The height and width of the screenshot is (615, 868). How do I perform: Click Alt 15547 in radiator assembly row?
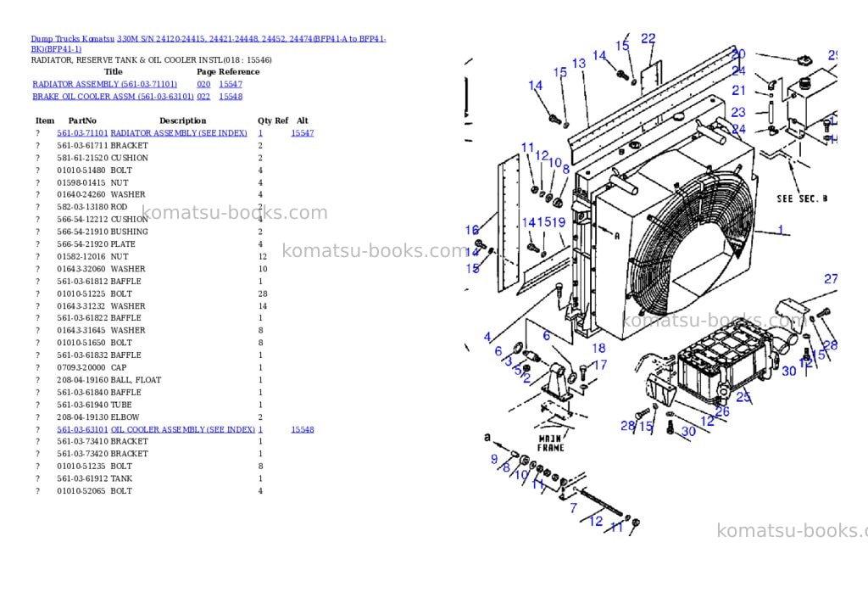303,133
